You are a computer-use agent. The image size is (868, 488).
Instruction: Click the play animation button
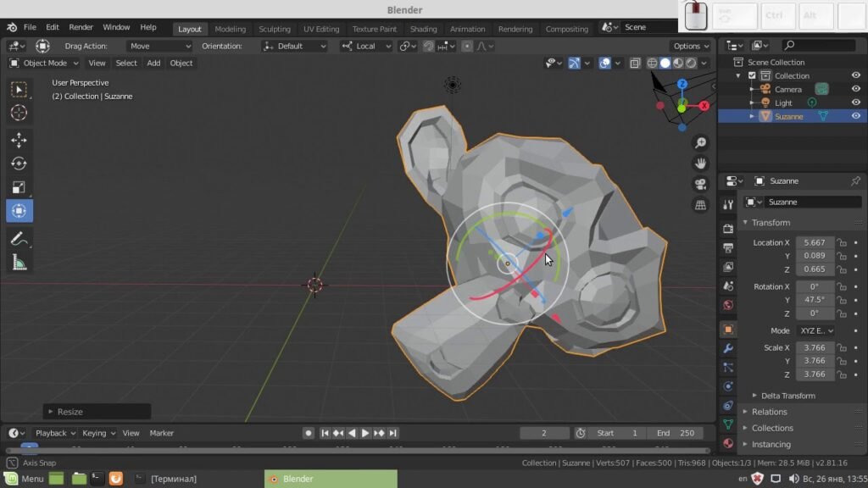364,433
